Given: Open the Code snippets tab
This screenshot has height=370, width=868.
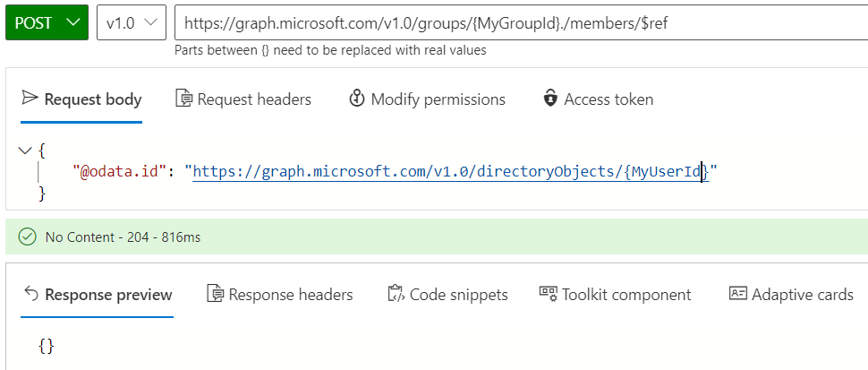Looking at the screenshot, I should point(458,294).
